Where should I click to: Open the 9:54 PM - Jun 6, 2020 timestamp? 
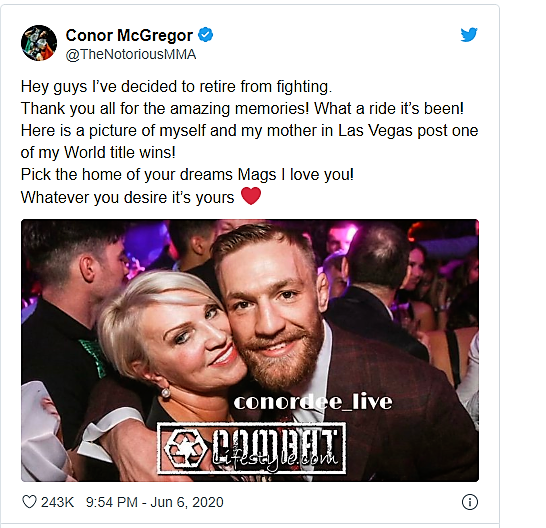point(155,502)
